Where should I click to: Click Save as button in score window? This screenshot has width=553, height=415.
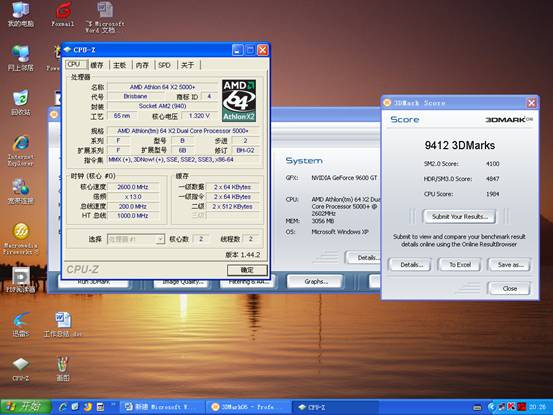510,264
